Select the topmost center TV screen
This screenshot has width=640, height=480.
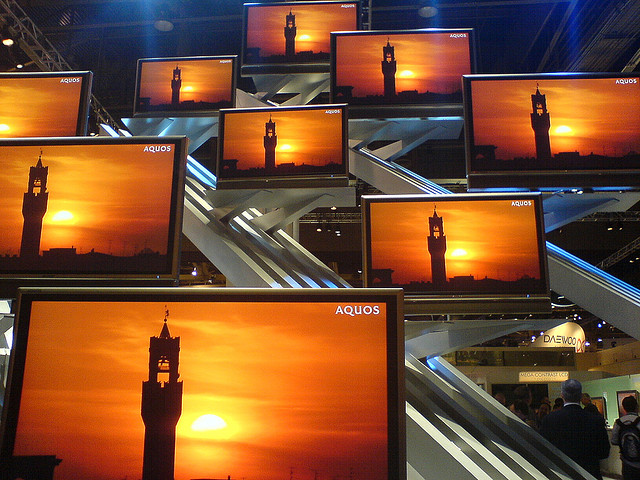(301, 33)
